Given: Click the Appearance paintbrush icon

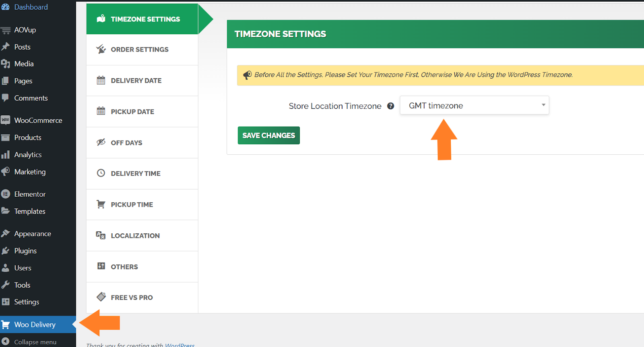Looking at the screenshot, I should [5, 233].
